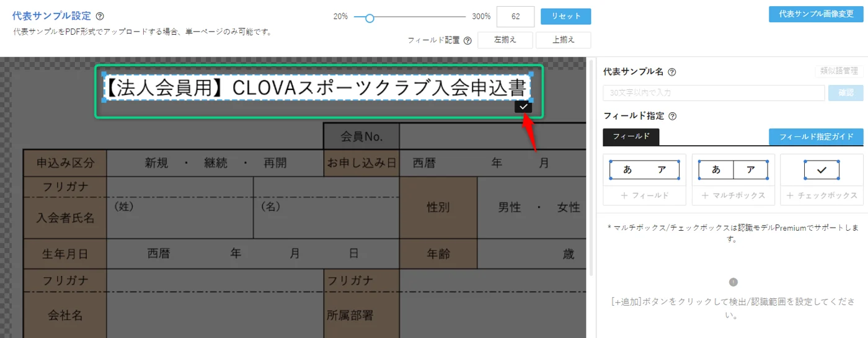
Task: Click the 左揃え alignment button
Action: (x=505, y=40)
